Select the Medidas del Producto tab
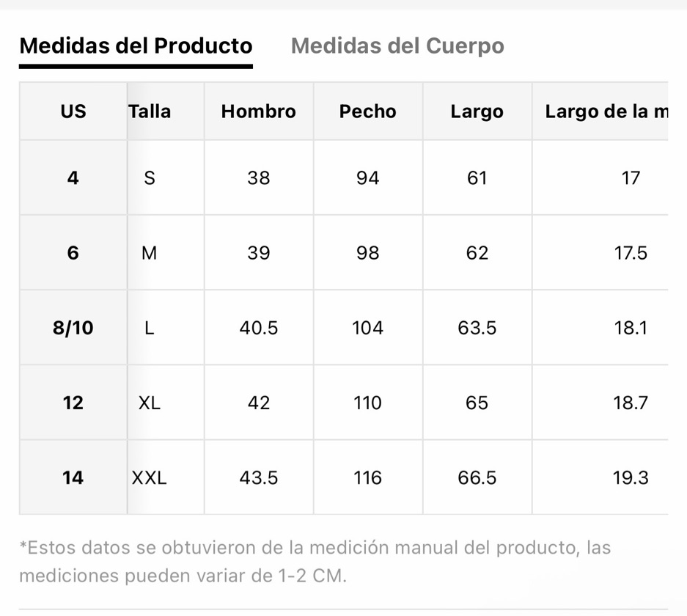This screenshot has width=687, height=616. (x=136, y=45)
